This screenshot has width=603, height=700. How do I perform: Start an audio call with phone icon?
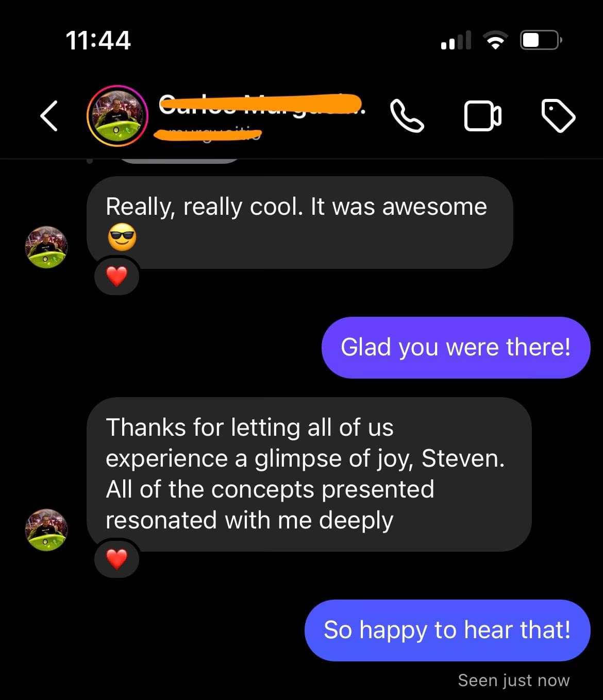[x=407, y=116]
